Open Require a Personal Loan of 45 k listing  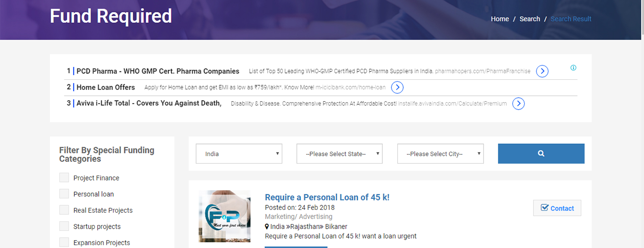point(327,197)
